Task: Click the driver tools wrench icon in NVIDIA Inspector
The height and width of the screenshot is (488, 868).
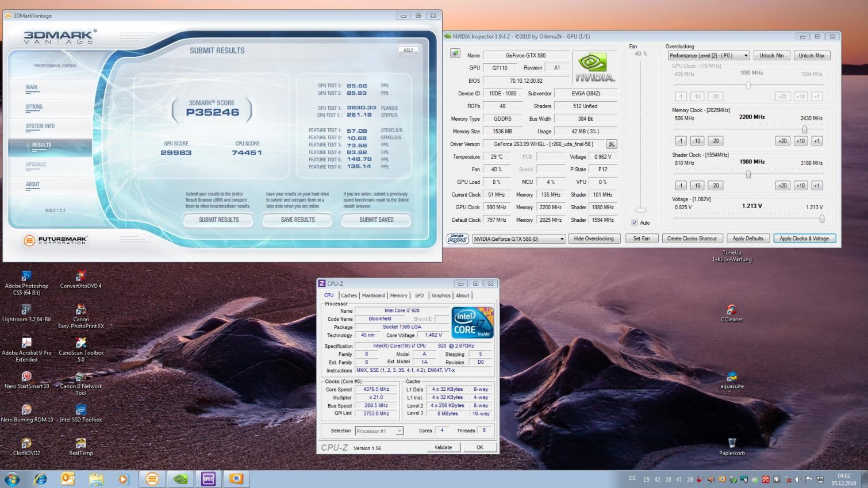Action: [x=612, y=144]
